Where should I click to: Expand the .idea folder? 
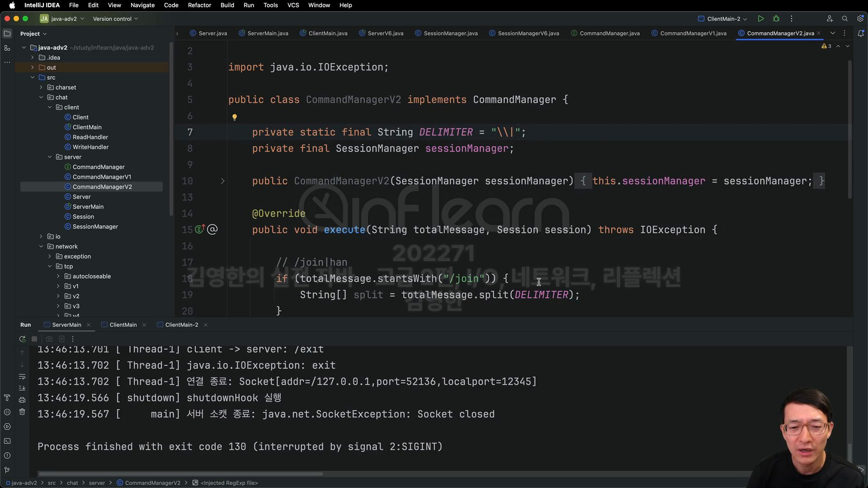tap(33, 57)
